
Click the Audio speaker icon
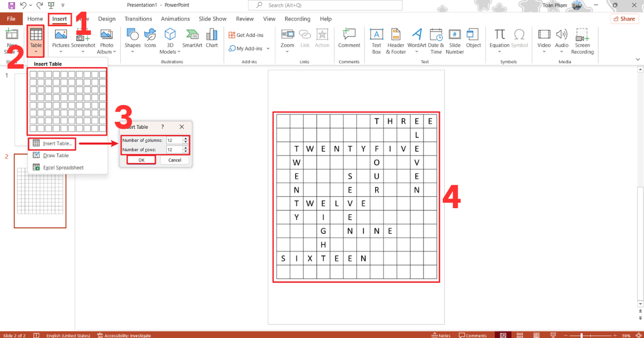click(562, 35)
